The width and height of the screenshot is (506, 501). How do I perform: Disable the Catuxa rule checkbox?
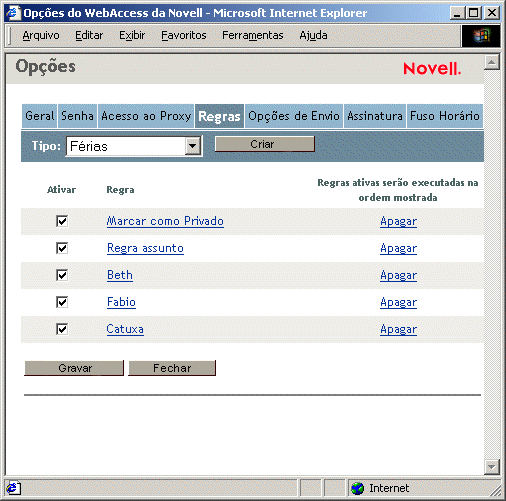click(x=62, y=329)
